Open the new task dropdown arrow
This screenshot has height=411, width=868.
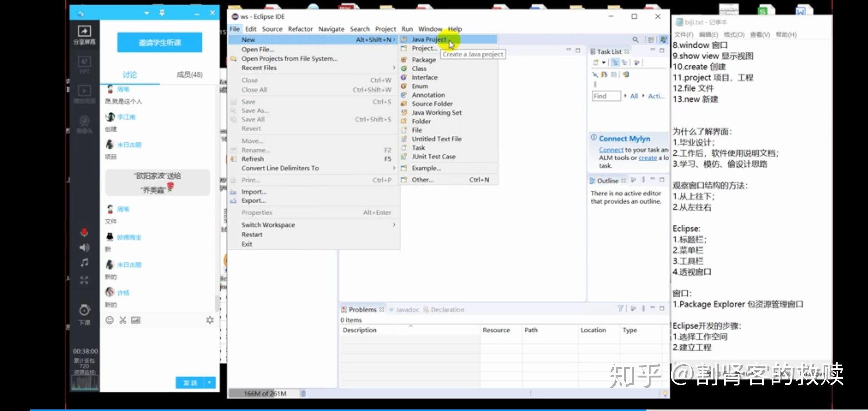(x=604, y=63)
